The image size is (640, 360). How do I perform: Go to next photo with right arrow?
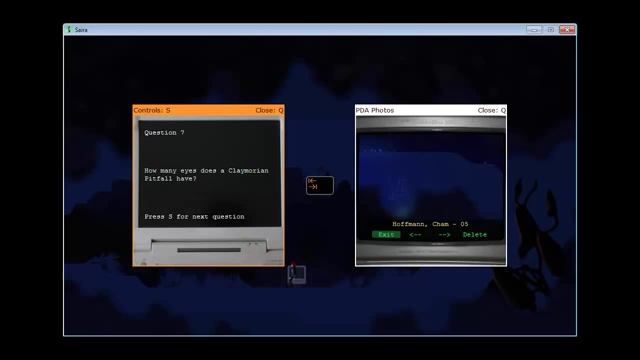tap(444, 235)
